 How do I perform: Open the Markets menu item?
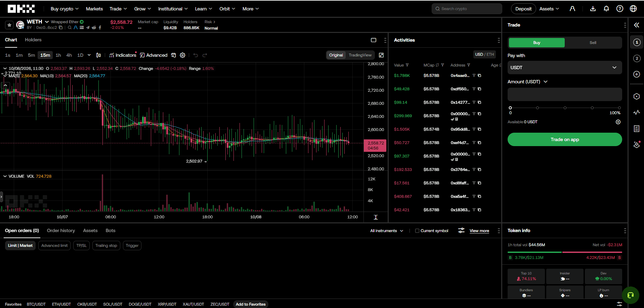pyautogui.click(x=94, y=9)
